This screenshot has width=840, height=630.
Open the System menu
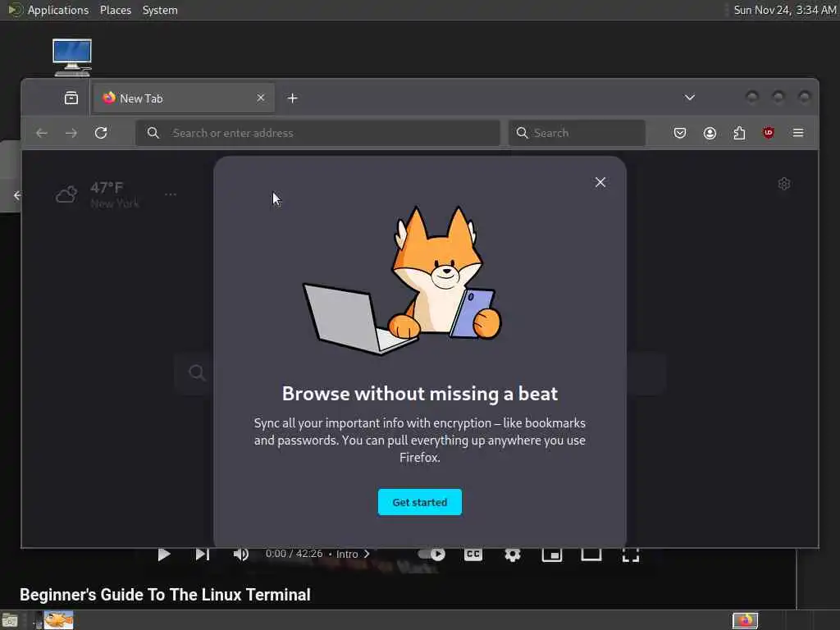(x=160, y=10)
